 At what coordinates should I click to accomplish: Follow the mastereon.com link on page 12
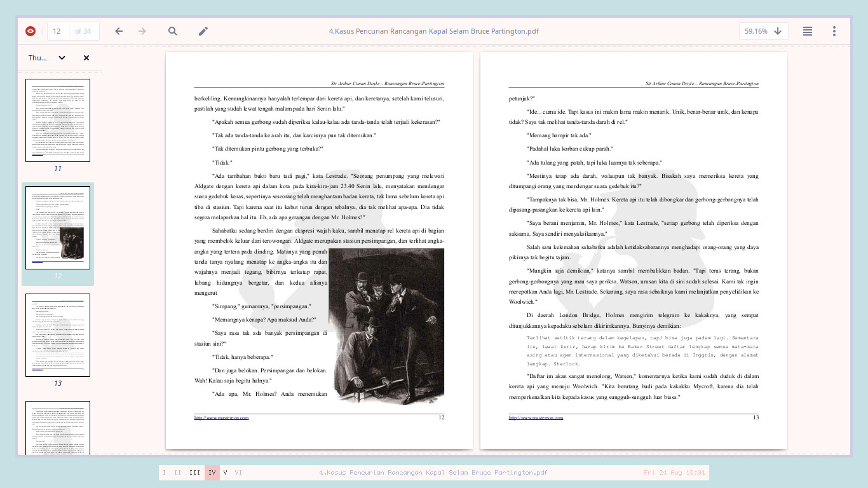(x=221, y=417)
